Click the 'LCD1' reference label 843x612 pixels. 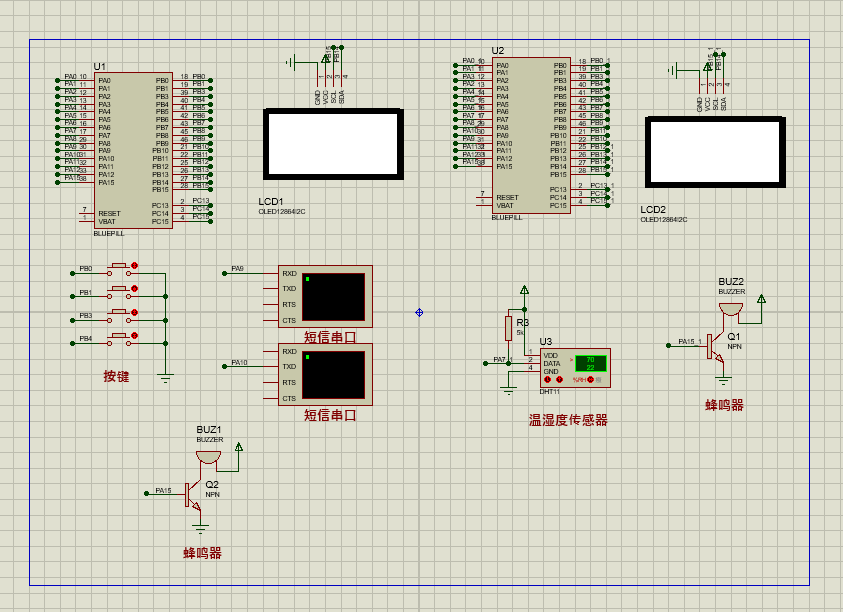[270, 202]
